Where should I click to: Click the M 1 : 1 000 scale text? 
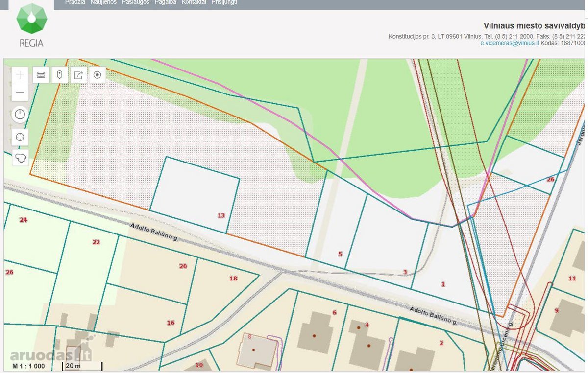point(28,366)
